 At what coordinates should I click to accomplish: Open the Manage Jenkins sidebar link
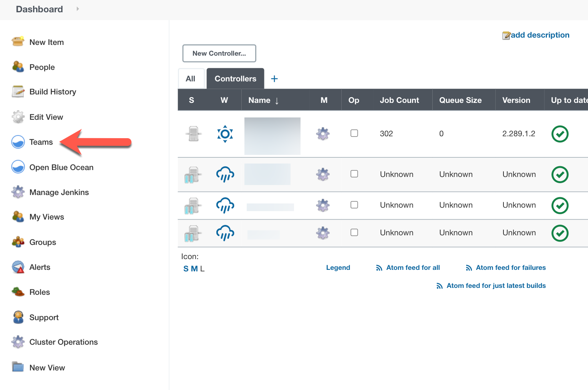point(59,192)
